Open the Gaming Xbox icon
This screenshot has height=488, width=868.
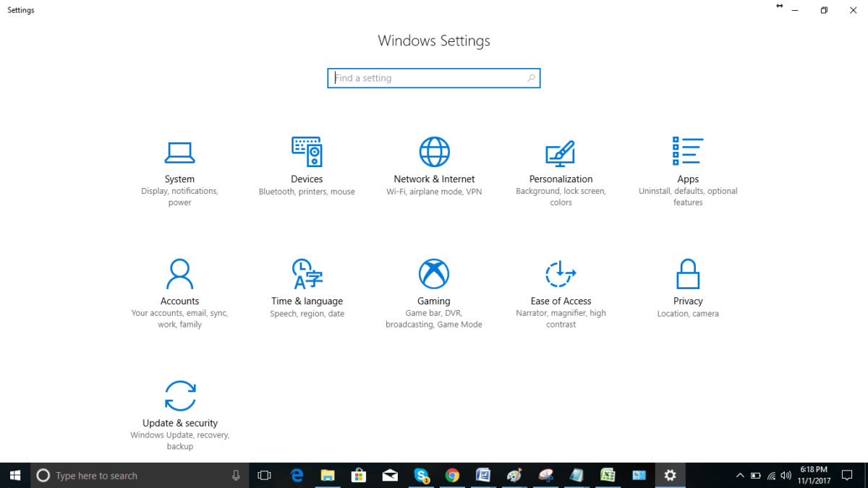(x=434, y=274)
